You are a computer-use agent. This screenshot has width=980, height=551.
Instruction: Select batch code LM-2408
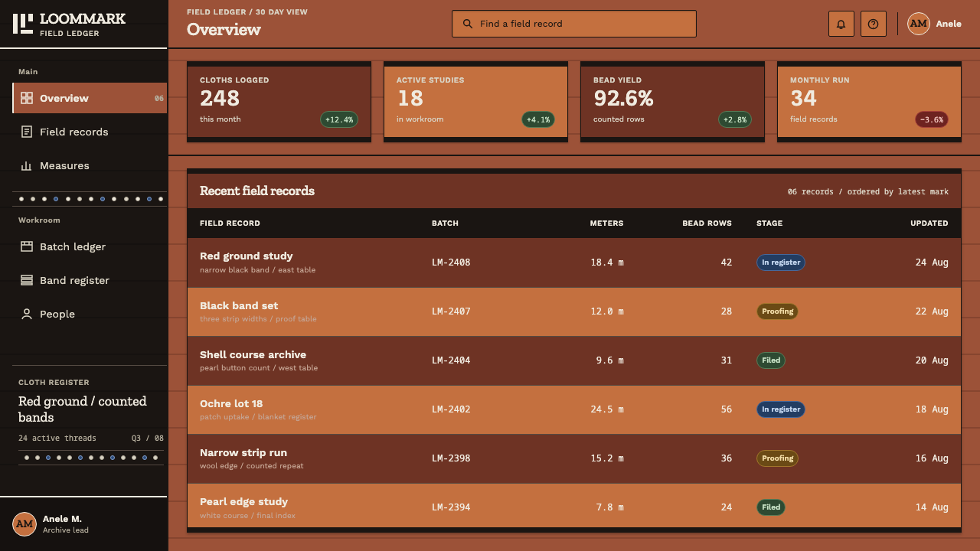click(451, 262)
